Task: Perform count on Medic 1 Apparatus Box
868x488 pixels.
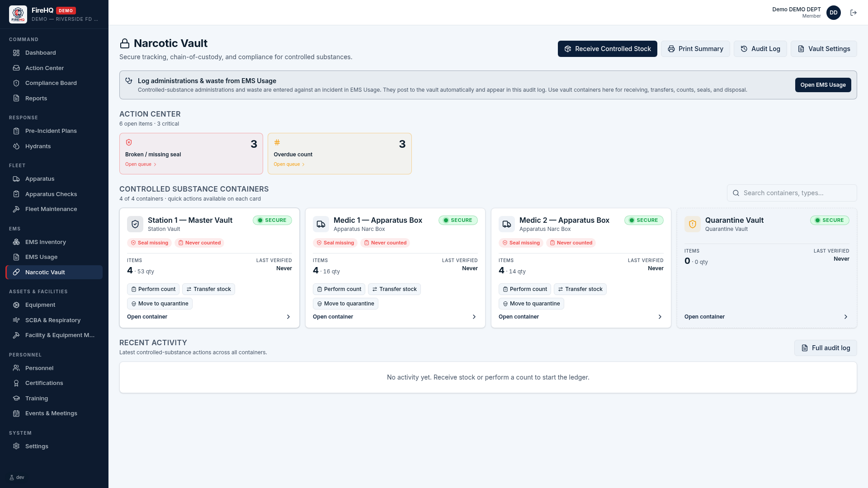Action: pyautogui.click(x=339, y=289)
